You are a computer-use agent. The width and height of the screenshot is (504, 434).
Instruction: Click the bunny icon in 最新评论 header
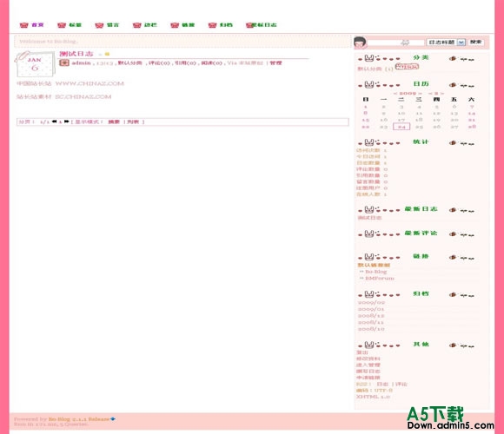[369, 233]
